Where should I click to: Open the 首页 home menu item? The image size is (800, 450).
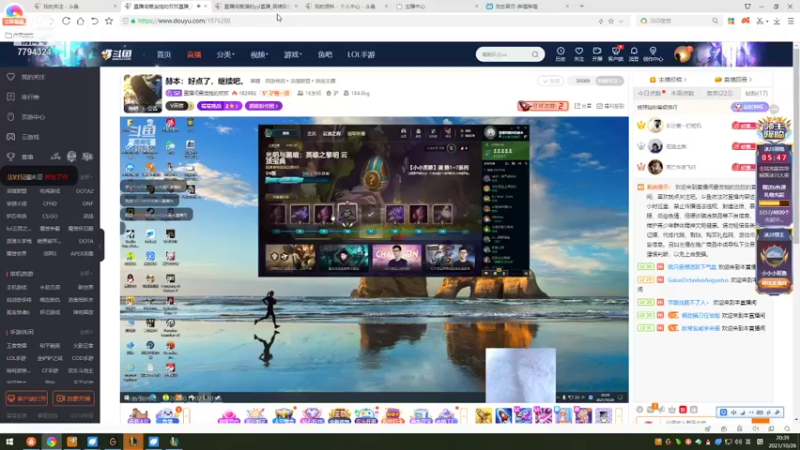coord(164,55)
